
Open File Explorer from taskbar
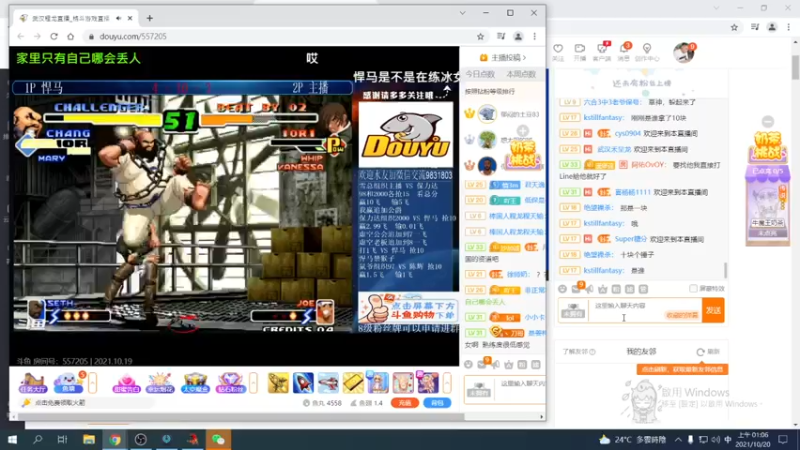pyautogui.click(x=89, y=439)
